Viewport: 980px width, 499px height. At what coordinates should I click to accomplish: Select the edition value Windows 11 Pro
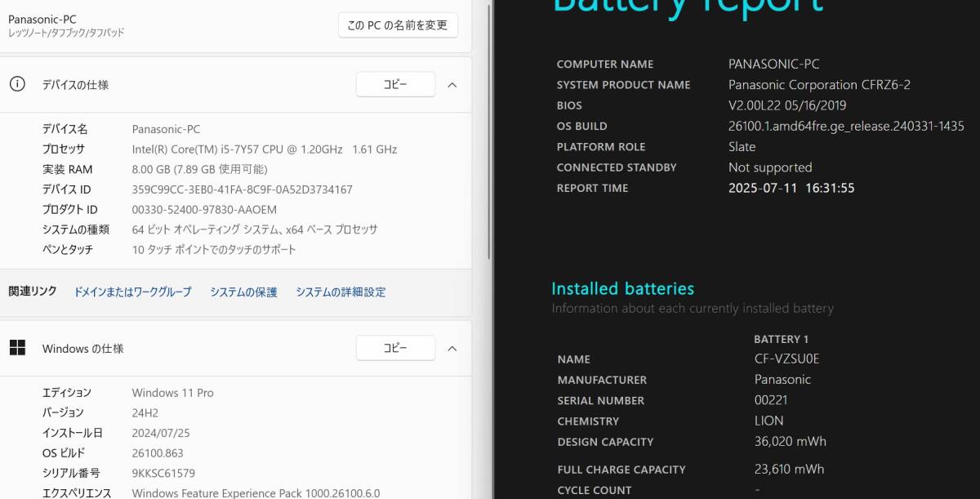(x=173, y=393)
